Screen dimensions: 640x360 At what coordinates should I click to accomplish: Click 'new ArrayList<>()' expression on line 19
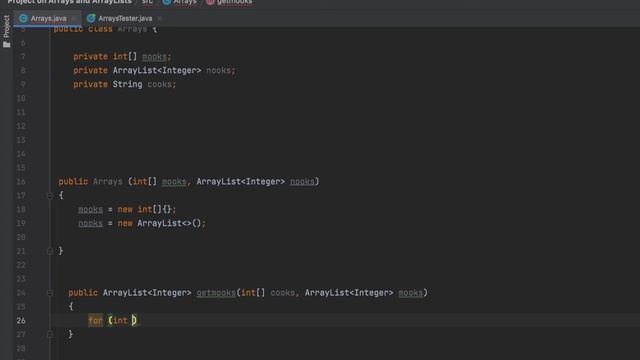pos(160,223)
